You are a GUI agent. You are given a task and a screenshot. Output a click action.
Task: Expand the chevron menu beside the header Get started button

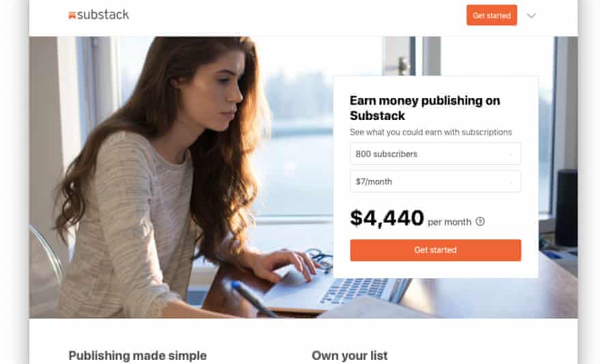tap(531, 16)
